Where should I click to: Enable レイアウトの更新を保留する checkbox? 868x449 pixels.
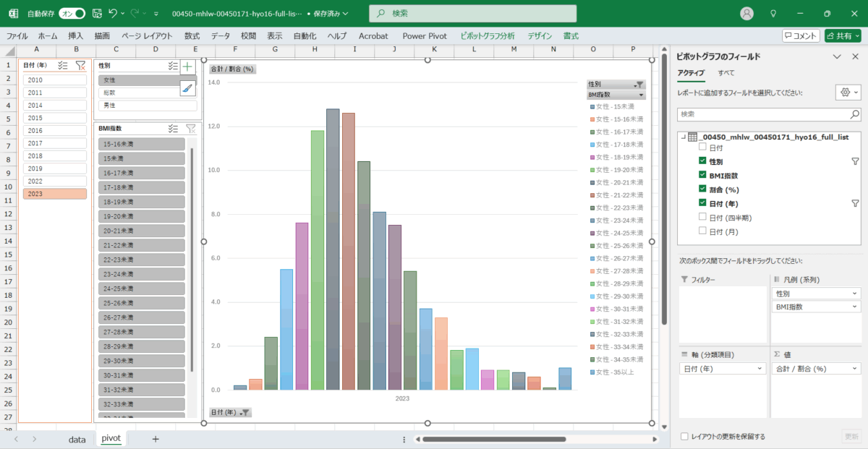click(x=684, y=437)
